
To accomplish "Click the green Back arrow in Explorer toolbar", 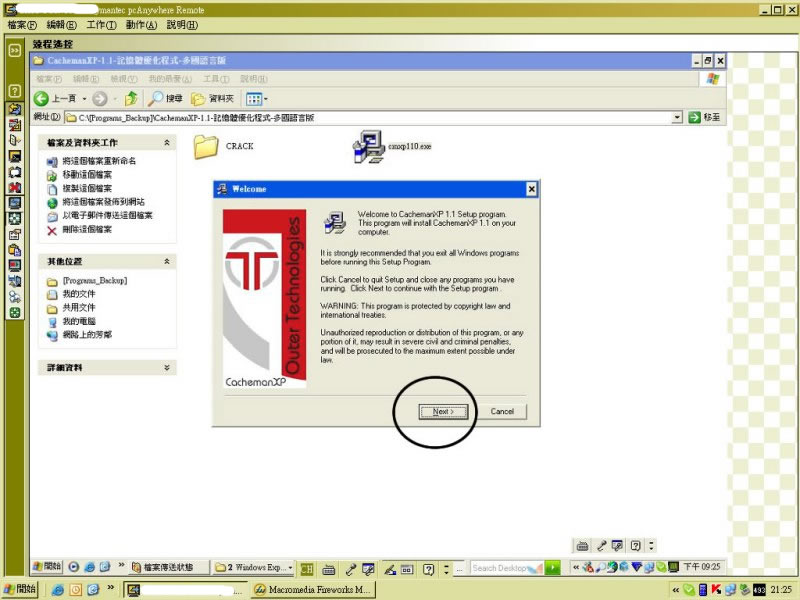I will click(x=41, y=98).
